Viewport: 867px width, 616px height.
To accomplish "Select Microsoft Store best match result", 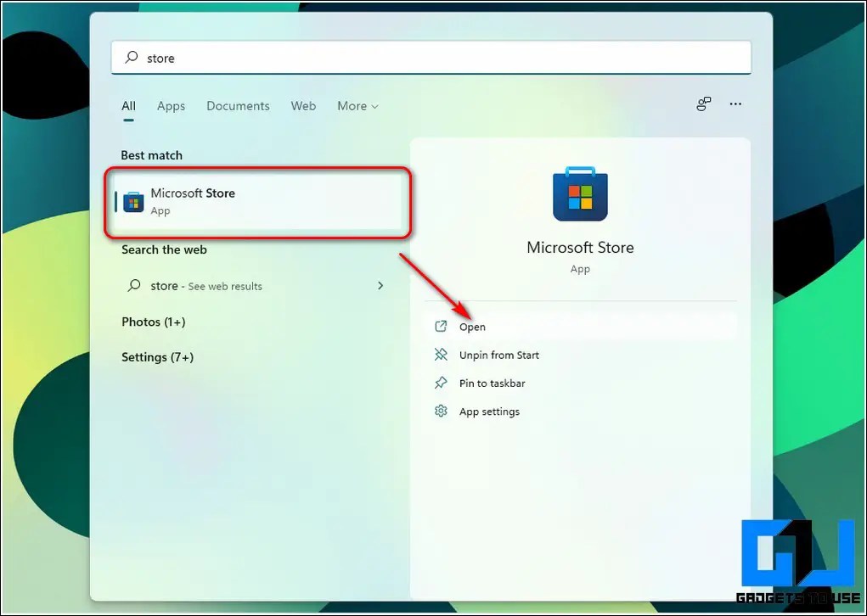I will coord(257,202).
